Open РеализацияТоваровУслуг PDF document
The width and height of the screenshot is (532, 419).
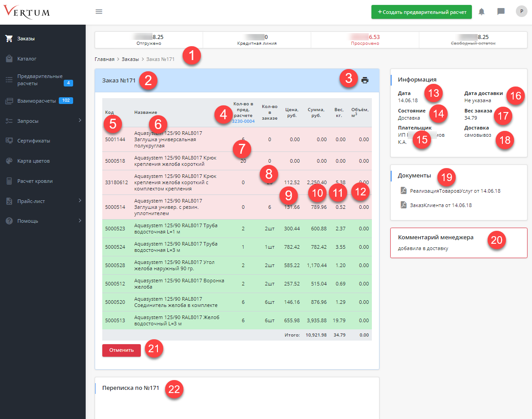click(x=455, y=191)
